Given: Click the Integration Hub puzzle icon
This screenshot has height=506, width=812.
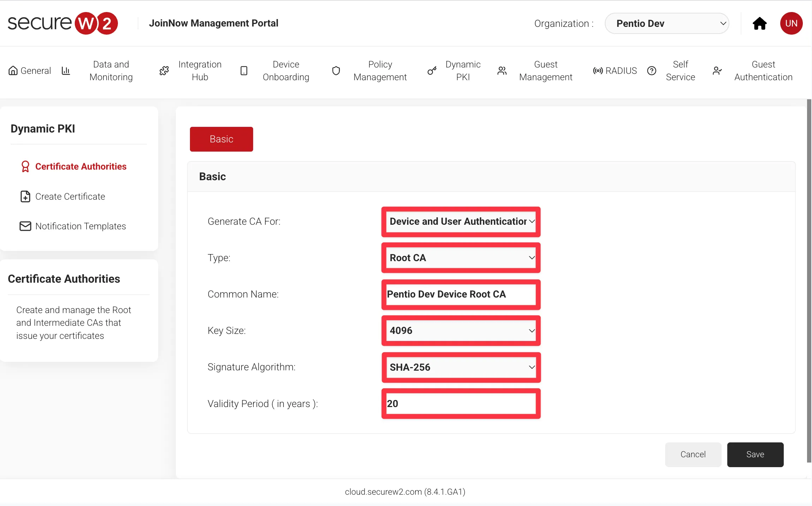Looking at the screenshot, I should pyautogui.click(x=164, y=71).
